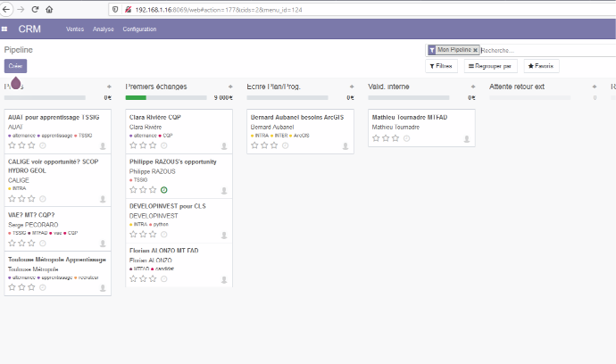
Task: Open the Regrouper par dropdown
Action: pos(491,66)
